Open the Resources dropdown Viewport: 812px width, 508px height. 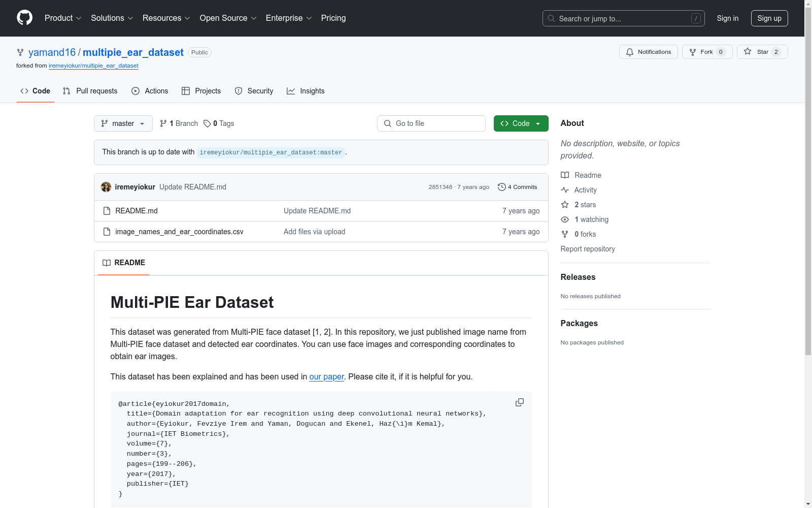[x=166, y=18]
